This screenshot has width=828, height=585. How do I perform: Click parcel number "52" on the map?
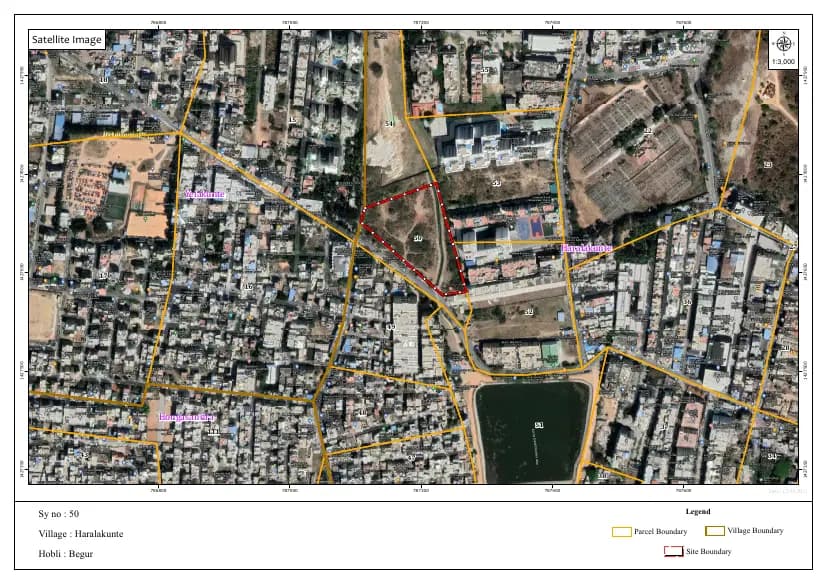(x=529, y=312)
